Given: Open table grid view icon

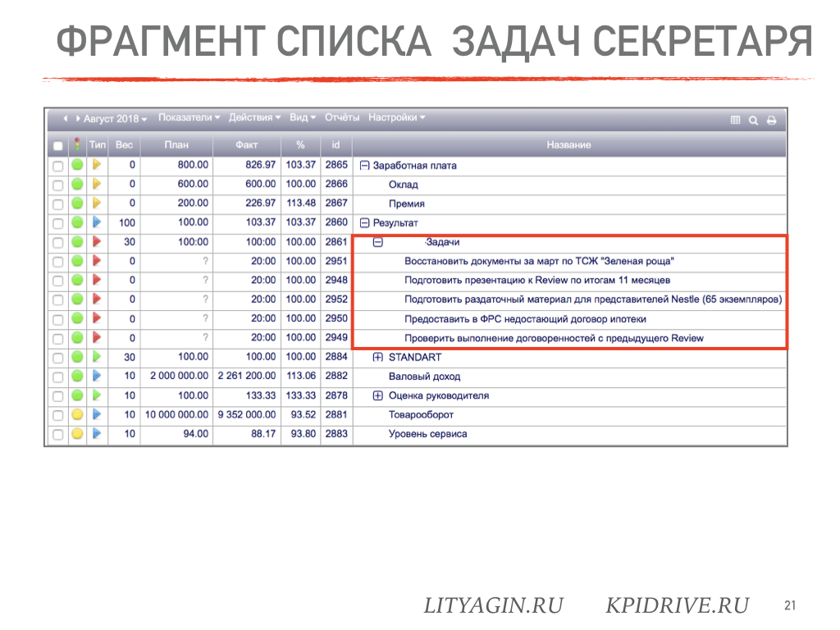Looking at the screenshot, I should pyautogui.click(x=736, y=121).
